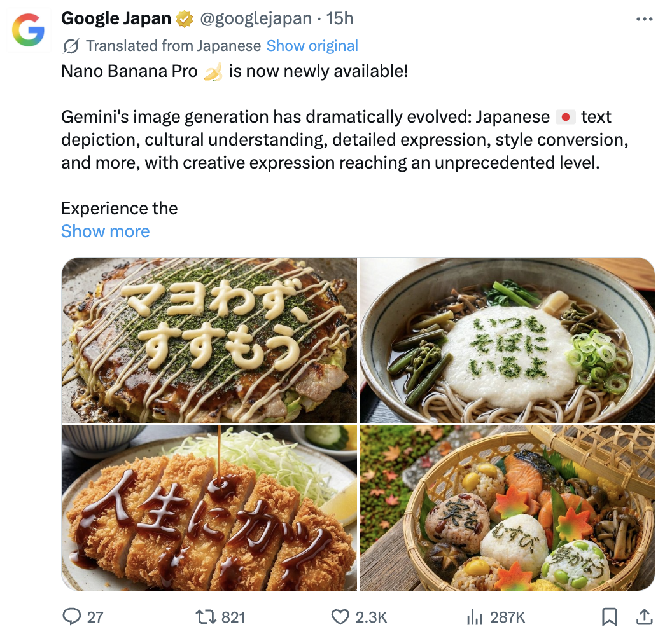The height and width of the screenshot is (641, 672).
Task: Click 'Show original' to view Japanese text
Action: [x=312, y=46]
